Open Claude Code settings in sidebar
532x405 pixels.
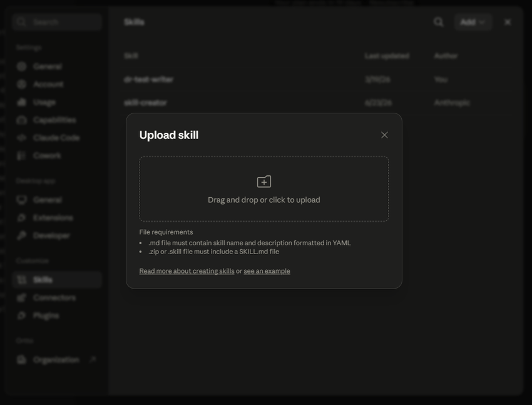tap(56, 138)
